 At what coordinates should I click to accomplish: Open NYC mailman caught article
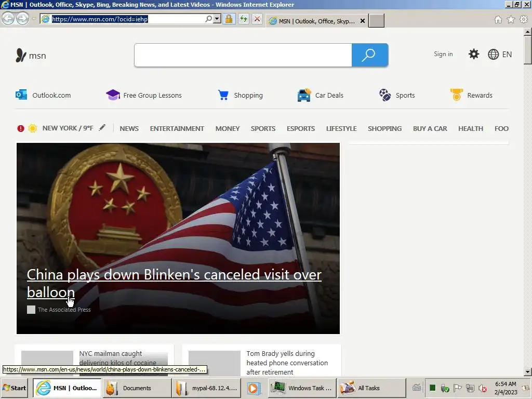(118, 358)
